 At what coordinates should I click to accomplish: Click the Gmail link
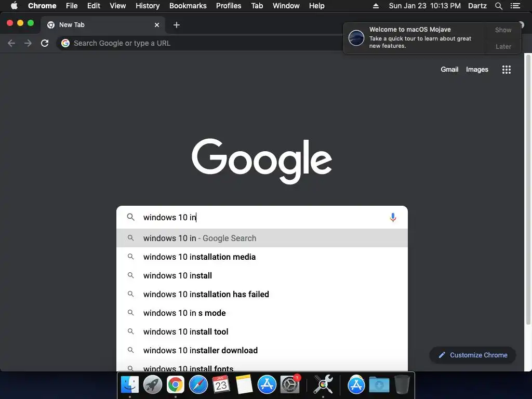(x=449, y=70)
